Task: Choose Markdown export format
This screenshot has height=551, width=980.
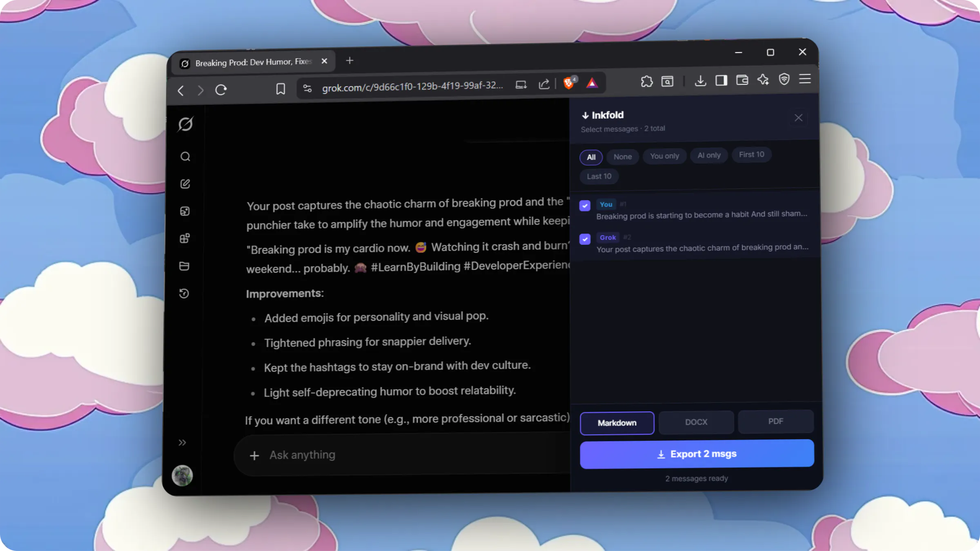Action: [x=617, y=423]
